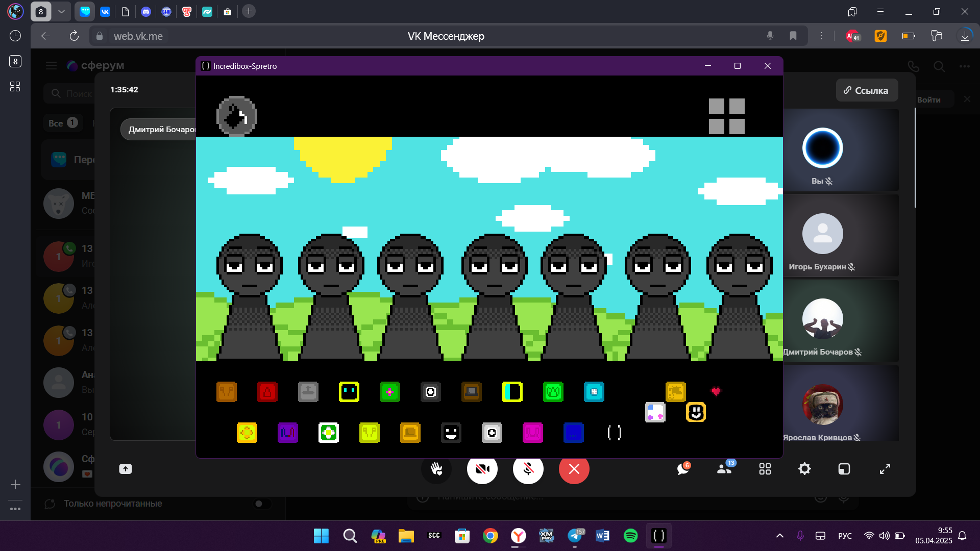
Task: Raise hand in the call
Action: coord(436,469)
